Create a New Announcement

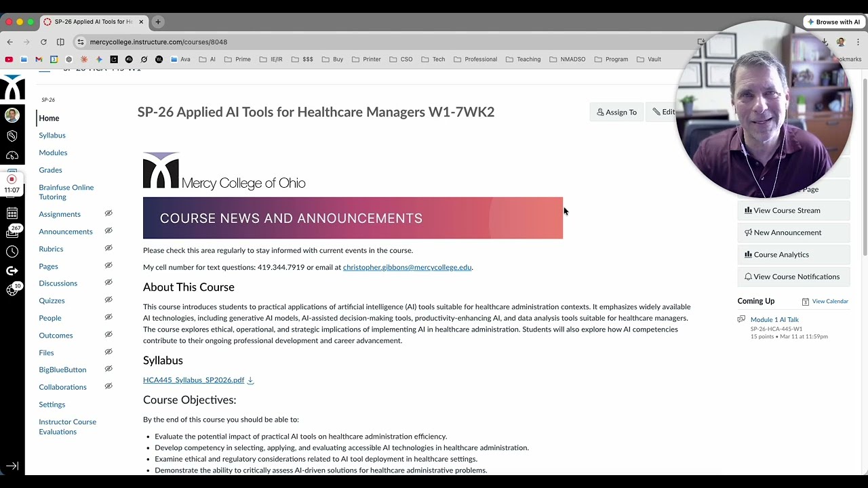(x=793, y=232)
